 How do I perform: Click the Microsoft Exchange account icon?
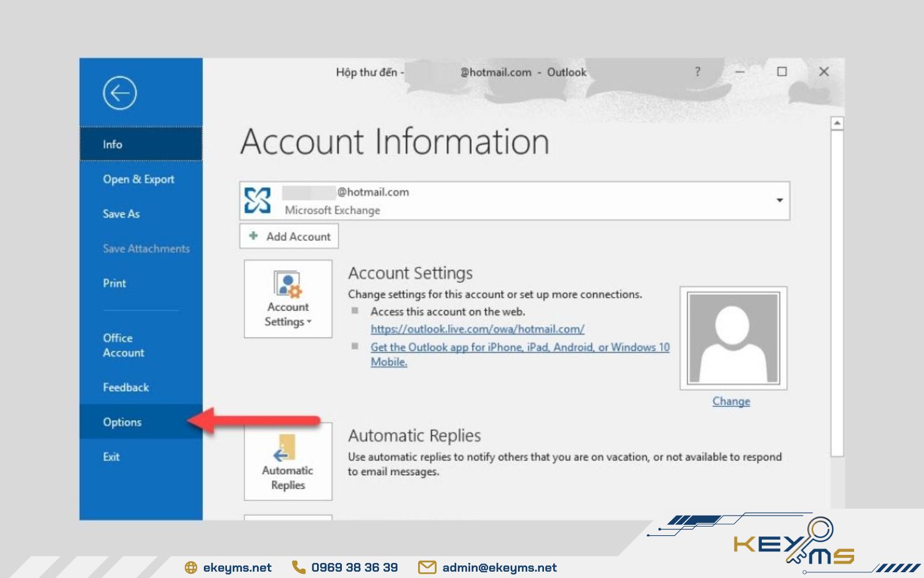[258, 201]
